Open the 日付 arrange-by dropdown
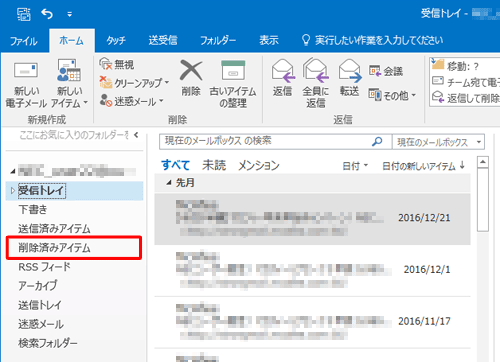Viewport: 500px width, 362px height. pyautogui.click(x=355, y=166)
